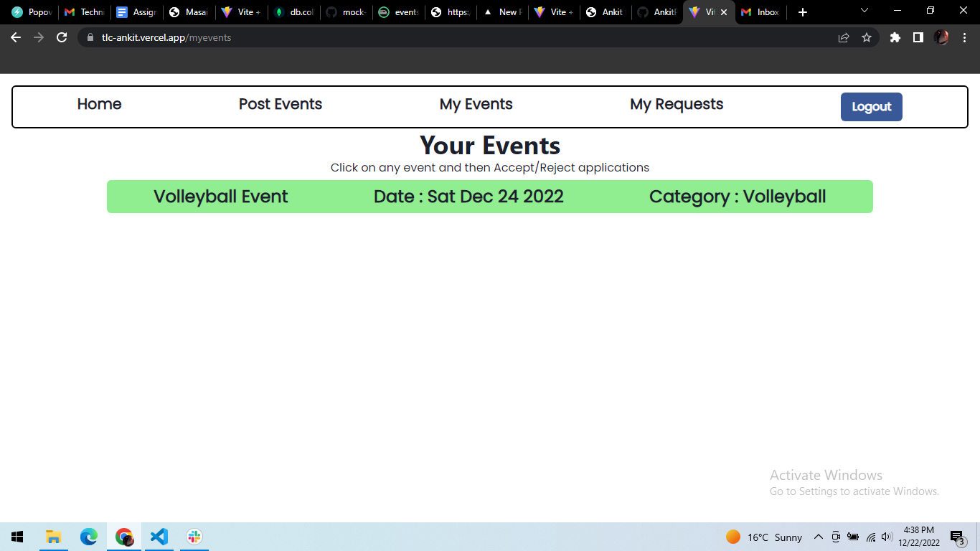This screenshot has height=551, width=980.
Task: Switch to the Inbox Gmail tab
Action: click(760, 11)
